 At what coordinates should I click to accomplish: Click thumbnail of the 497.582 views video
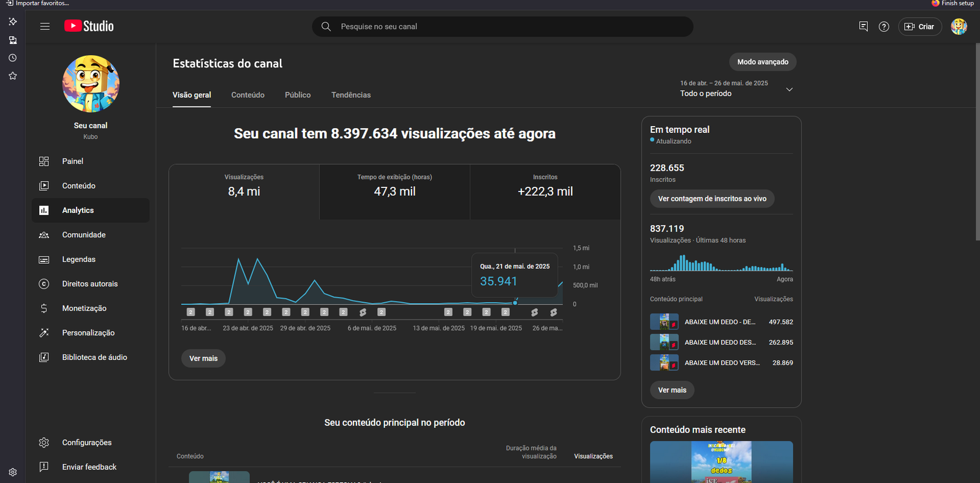(x=664, y=322)
